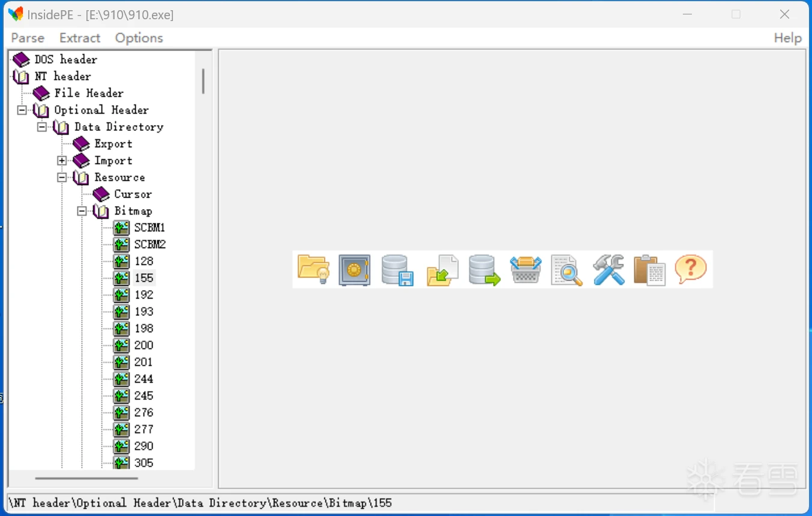Open the Parse menu
Screen dimensions: 812x516
tap(28, 38)
